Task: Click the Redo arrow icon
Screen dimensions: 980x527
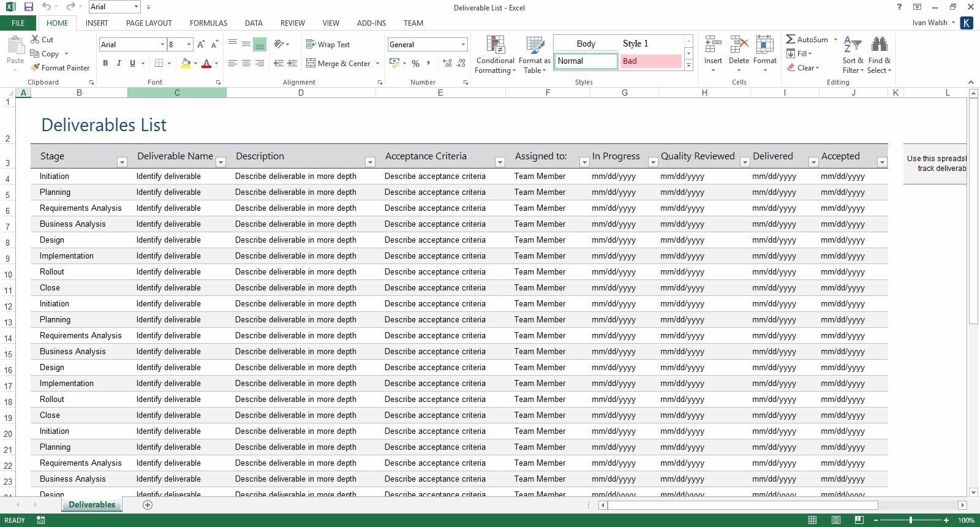Action: click(70, 7)
